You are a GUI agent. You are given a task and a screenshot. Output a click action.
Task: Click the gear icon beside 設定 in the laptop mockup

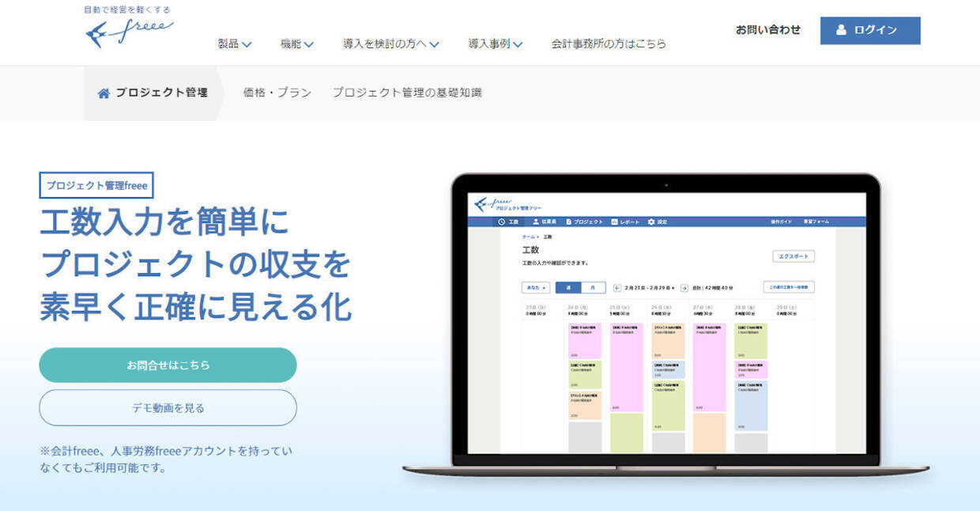point(651,222)
